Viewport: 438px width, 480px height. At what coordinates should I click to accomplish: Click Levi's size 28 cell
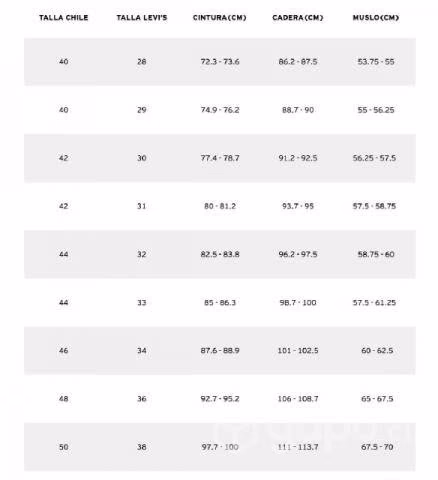pos(142,62)
